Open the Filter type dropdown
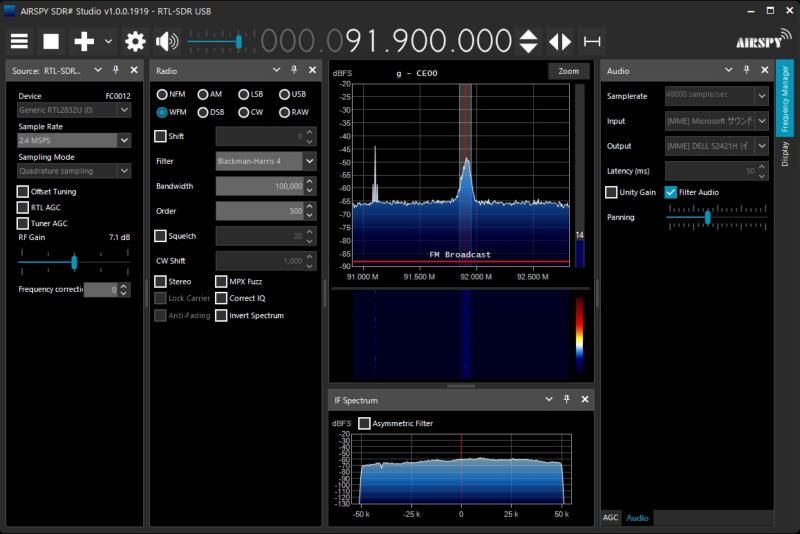Viewport: 800px width, 534px height. click(x=266, y=161)
